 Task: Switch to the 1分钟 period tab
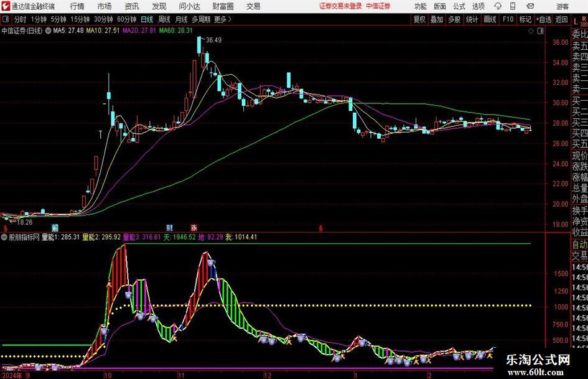pyautogui.click(x=39, y=19)
